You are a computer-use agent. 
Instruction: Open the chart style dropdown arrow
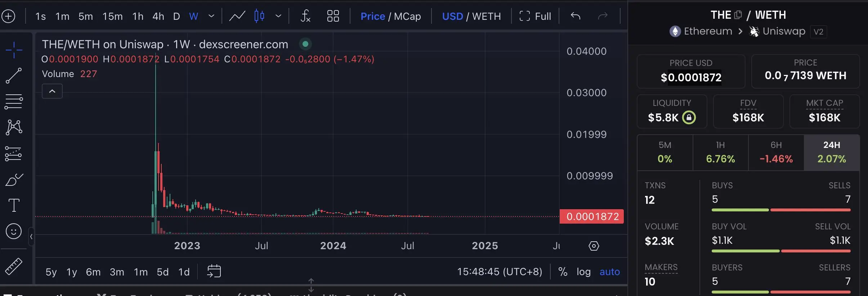coord(278,16)
